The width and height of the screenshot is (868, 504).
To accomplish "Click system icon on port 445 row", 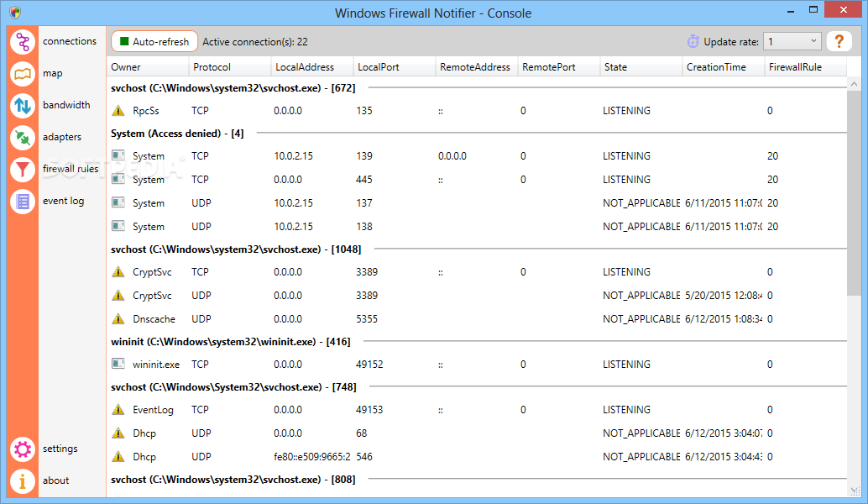I will (x=118, y=179).
